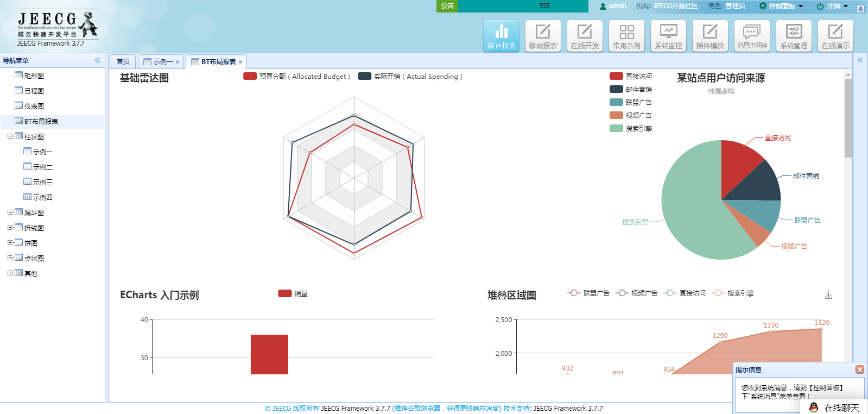Collapse the 柱状图 tree node
Image resolution: width=868 pixels, height=414 pixels.
coord(10,136)
